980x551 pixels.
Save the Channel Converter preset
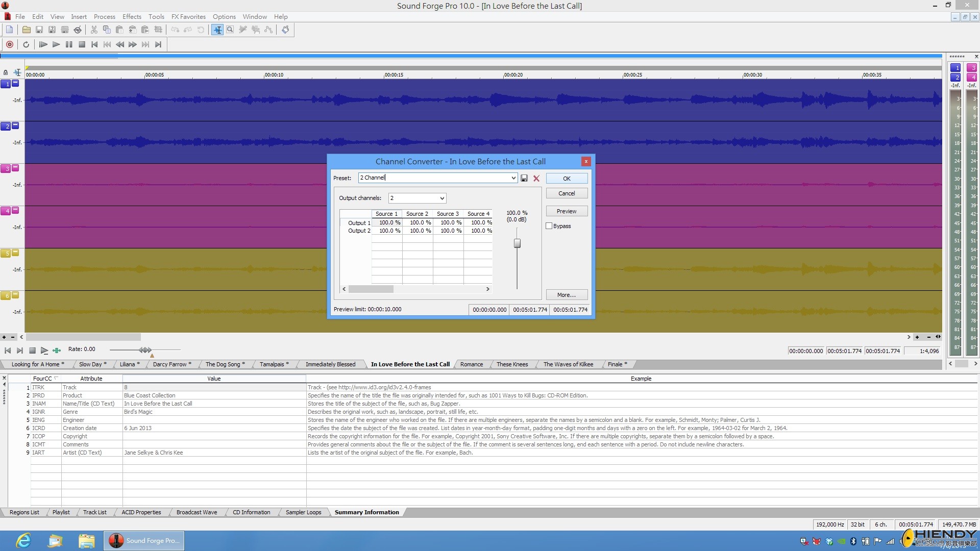point(524,178)
